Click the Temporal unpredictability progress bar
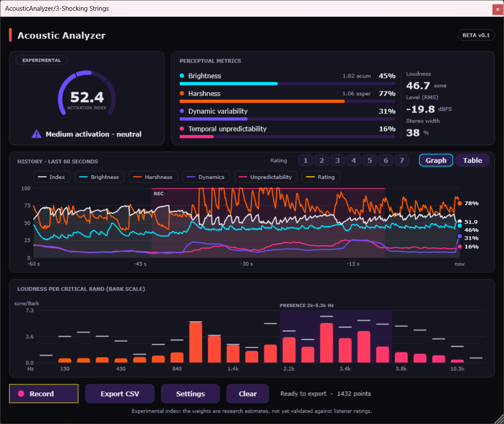This screenshot has width=504, height=424. 287,137
